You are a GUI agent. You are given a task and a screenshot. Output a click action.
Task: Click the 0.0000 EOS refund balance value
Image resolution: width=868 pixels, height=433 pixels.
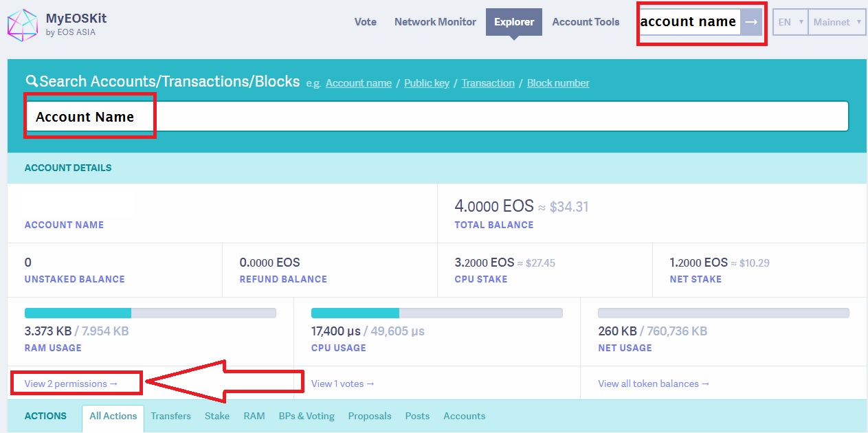point(269,263)
